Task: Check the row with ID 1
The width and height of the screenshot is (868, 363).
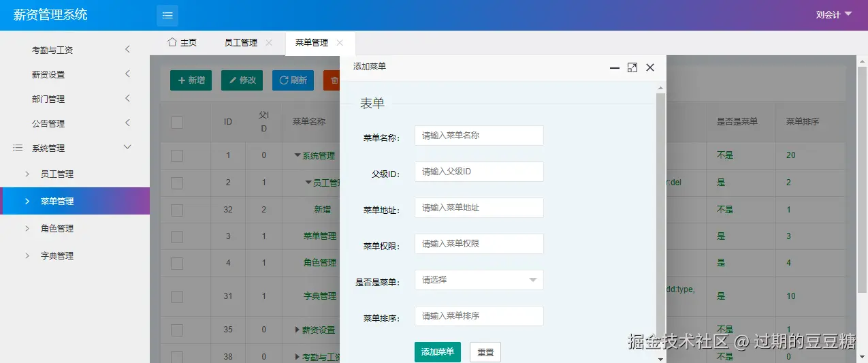Action: click(177, 156)
